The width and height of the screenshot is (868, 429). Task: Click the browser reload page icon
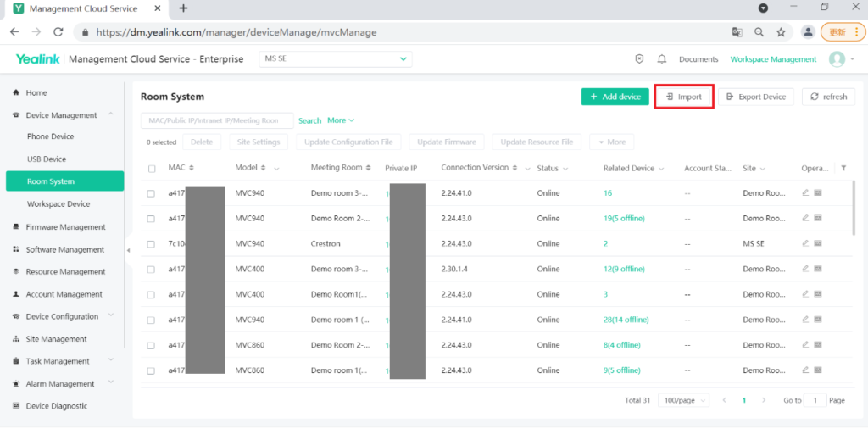(x=58, y=32)
